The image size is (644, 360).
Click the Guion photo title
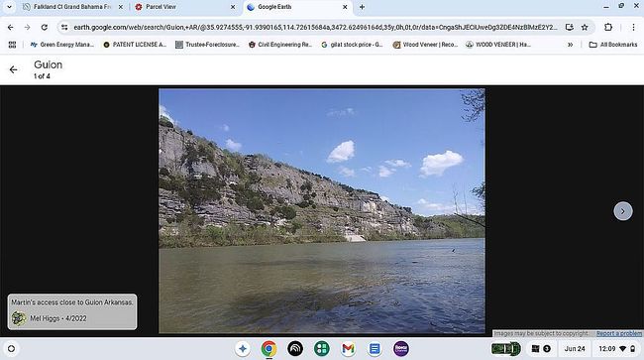click(49, 64)
